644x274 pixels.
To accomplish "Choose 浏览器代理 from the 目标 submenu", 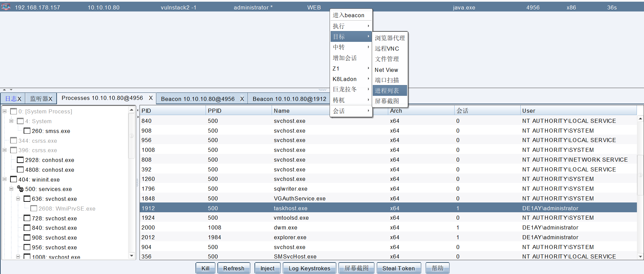I will point(390,38).
